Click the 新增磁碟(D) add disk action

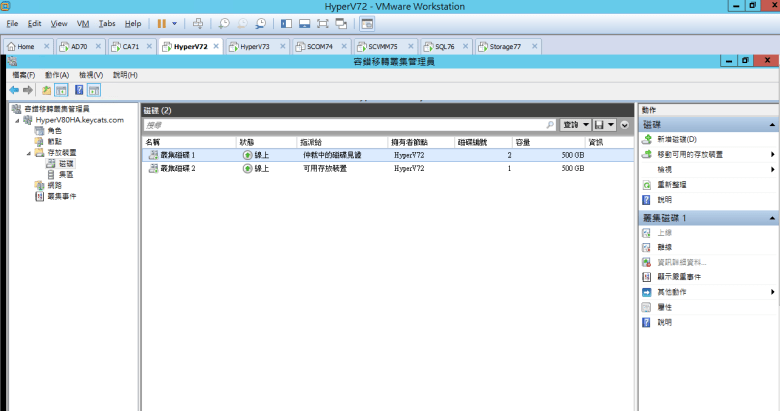676,139
